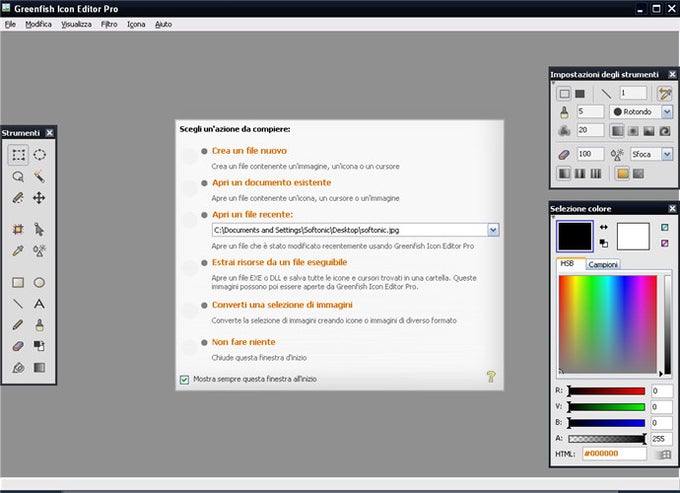Open the Icona menu
The image size is (680, 493).
[136, 24]
